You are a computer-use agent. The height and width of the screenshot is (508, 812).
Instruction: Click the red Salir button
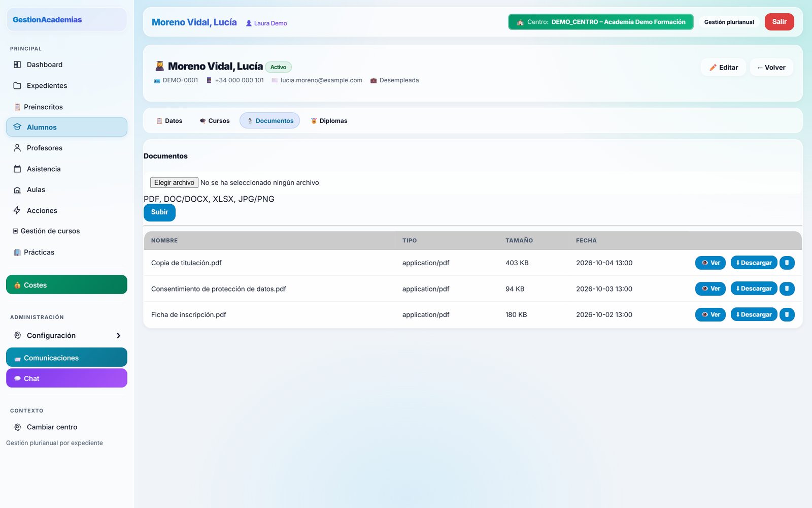pyautogui.click(x=780, y=22)
